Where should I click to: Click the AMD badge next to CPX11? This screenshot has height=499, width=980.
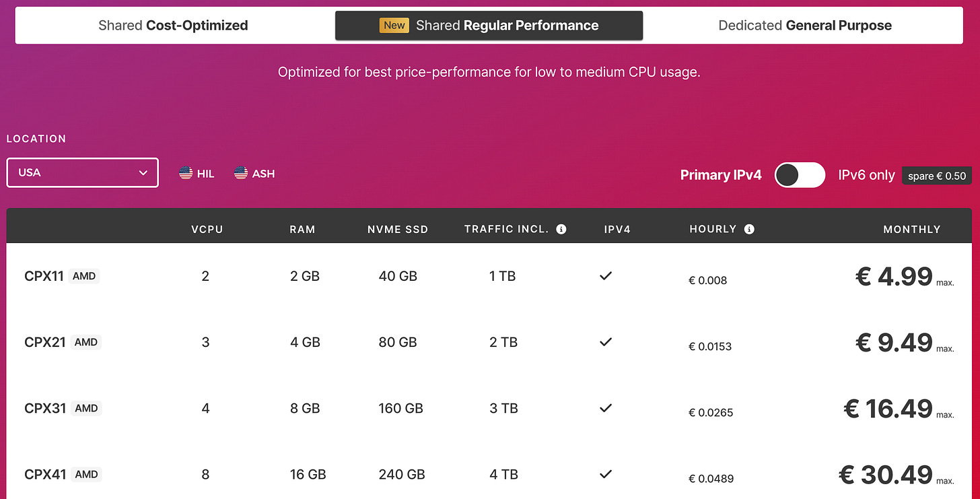point(85,275)
